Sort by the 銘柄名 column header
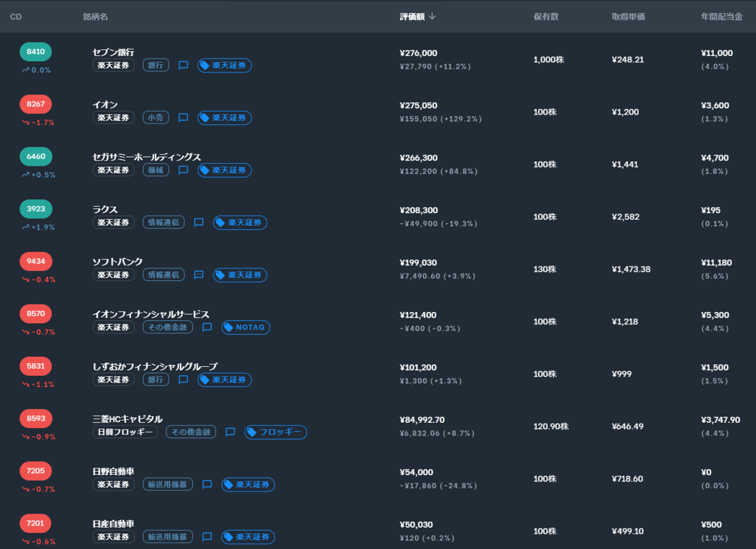This screenshot has width=756, height=549. point(95,16)
